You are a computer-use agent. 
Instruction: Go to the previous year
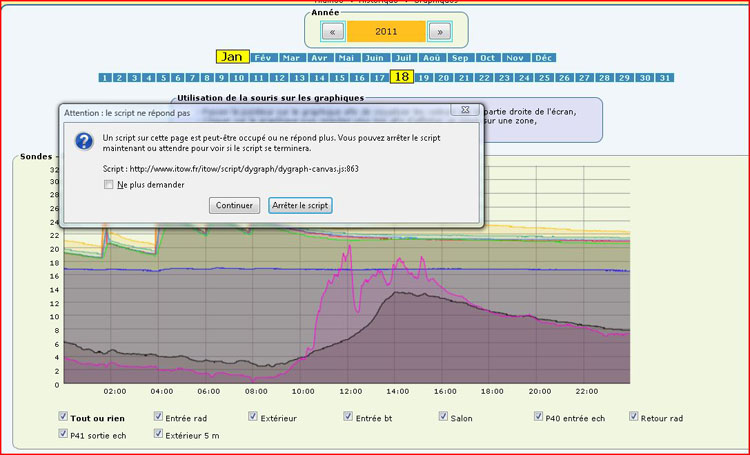333,31
